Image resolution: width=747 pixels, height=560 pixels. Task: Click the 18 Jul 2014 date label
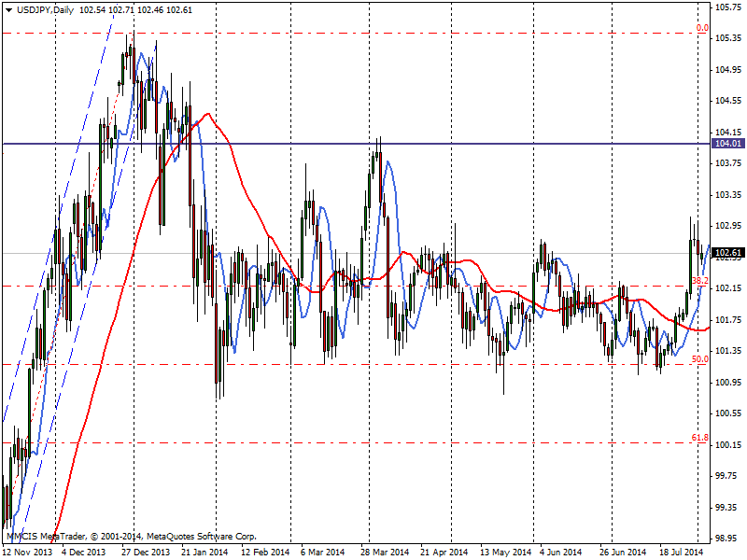[682, 552]
